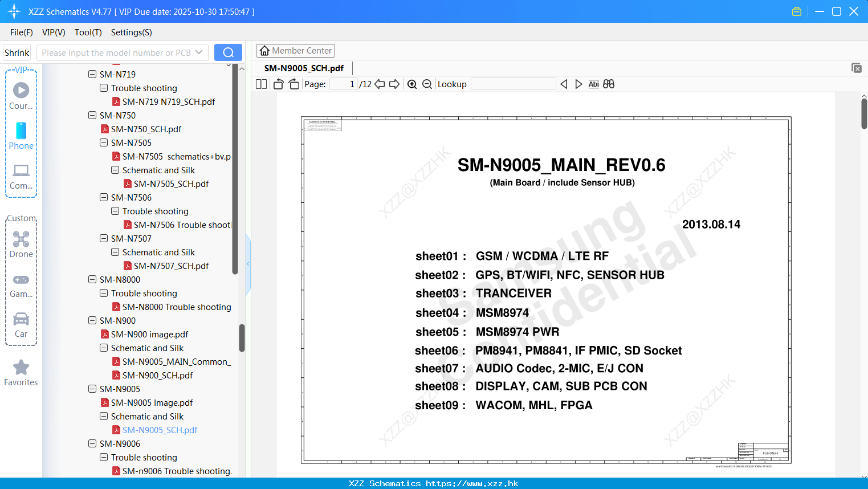Toggle search highlight with binoculars icon
Screen dimensions: 868x489
pos(608,84)
